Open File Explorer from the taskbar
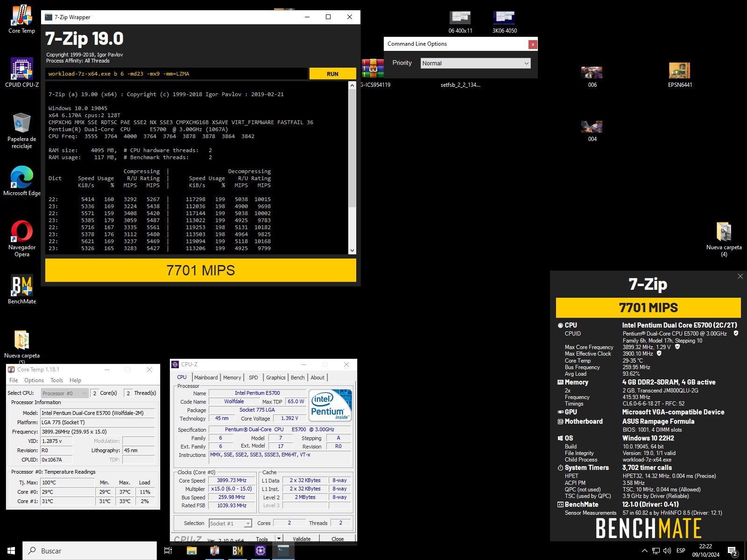Image resolution: width=747 pixels, height=560 pixels. (x=191, y=551)
